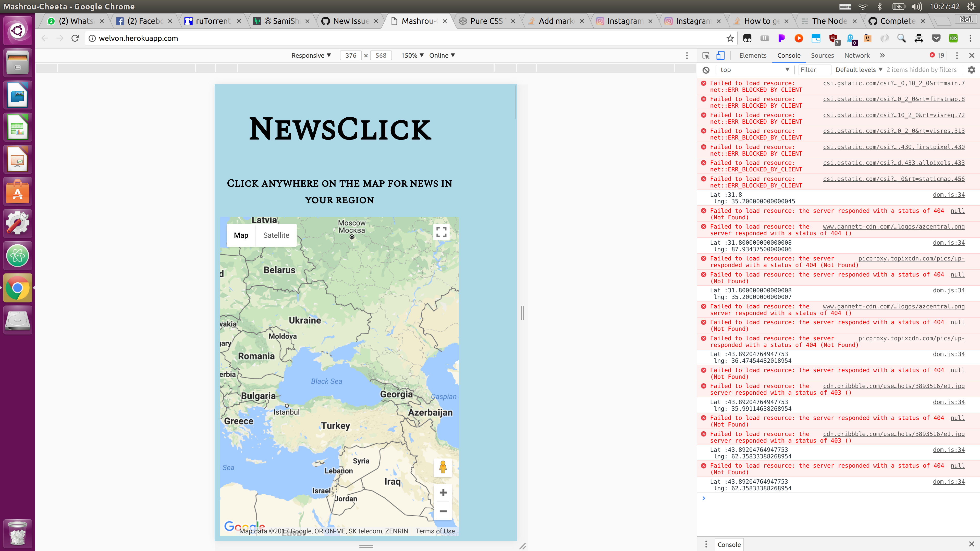Click the Terms of Use map link
Viewport: 980px width, 551px height.
tap(435, 531)
